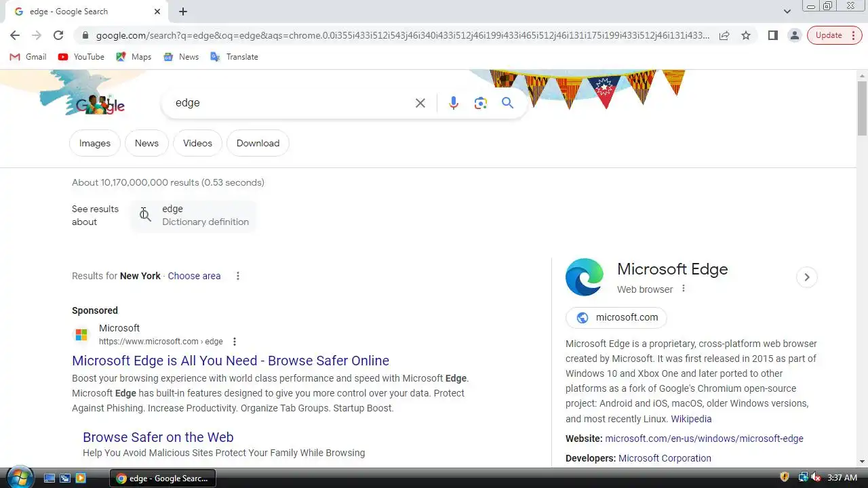Click the Microsoft Edge logo in the knowledge panel
Viewport: 868px width, 488px height.
pyautogui.click(x=585, y=277)
